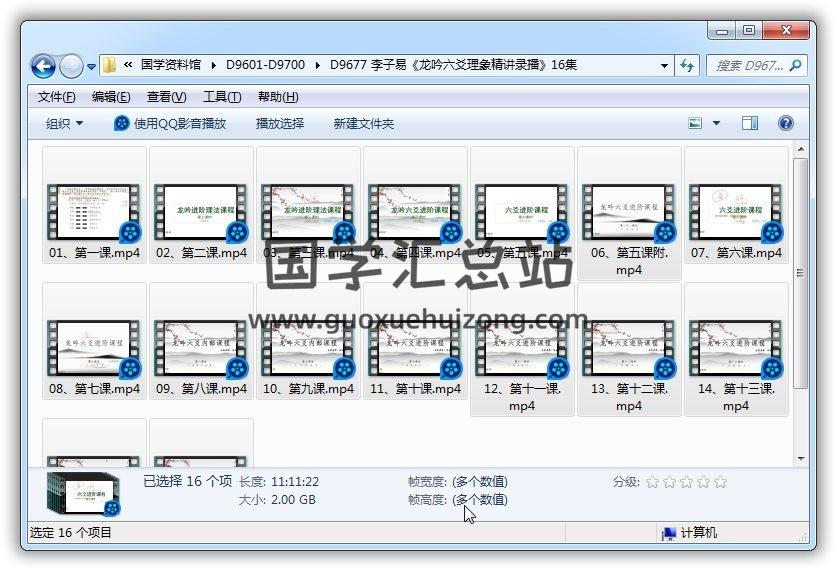Image resolution: width=837 pixels, height=571 pixels.
Task: Click scrollbar up arrow in file list
Action: click(x=801, y=149)
